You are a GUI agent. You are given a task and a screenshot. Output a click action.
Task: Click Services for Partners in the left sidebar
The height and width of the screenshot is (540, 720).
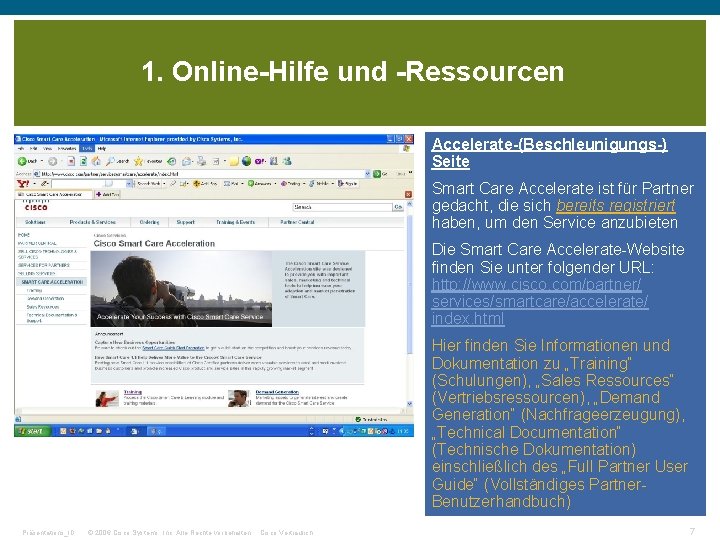point(44,265)
